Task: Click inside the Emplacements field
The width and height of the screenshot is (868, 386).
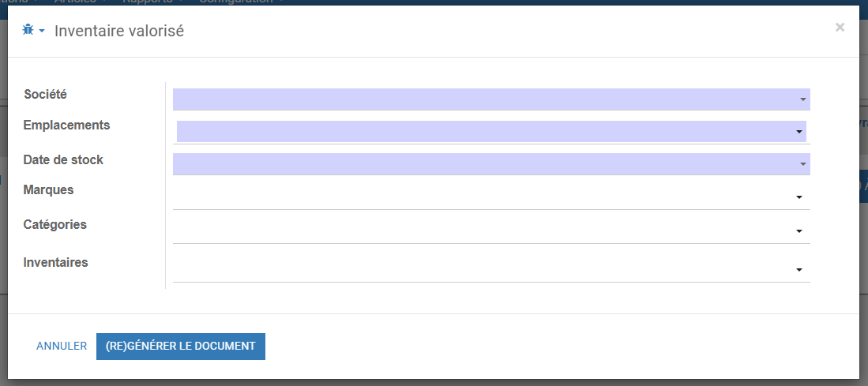Action: coord(491,132)
